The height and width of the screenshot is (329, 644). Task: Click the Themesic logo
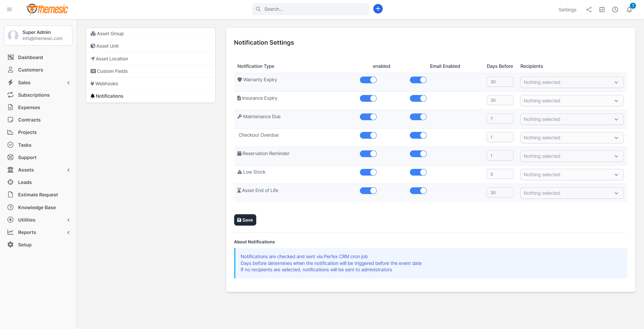coord(47,9)
